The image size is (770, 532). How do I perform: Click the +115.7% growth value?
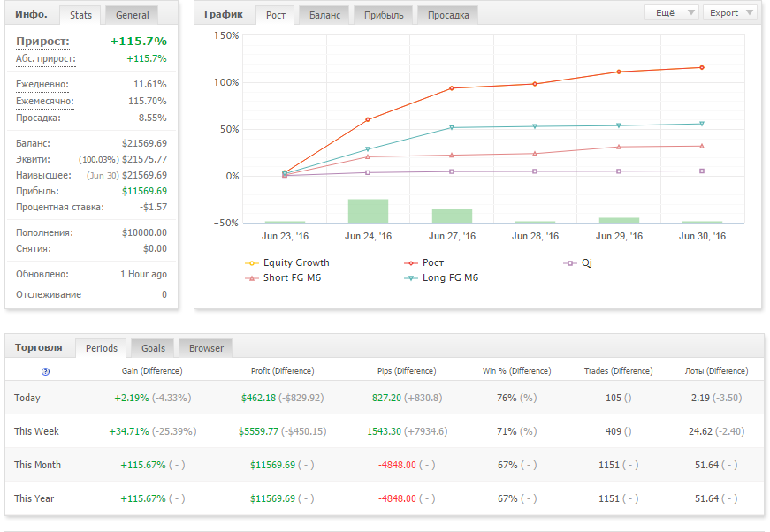(139, 42)
